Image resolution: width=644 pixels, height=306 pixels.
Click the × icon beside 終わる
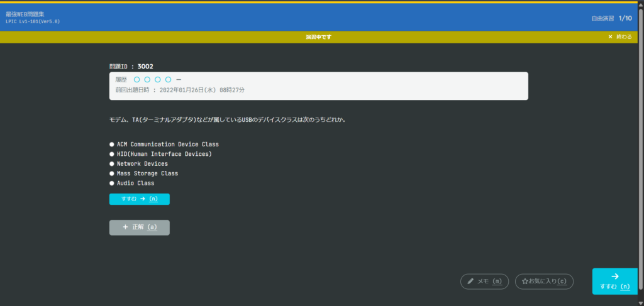pyautogui.click(x=610, y=37)
